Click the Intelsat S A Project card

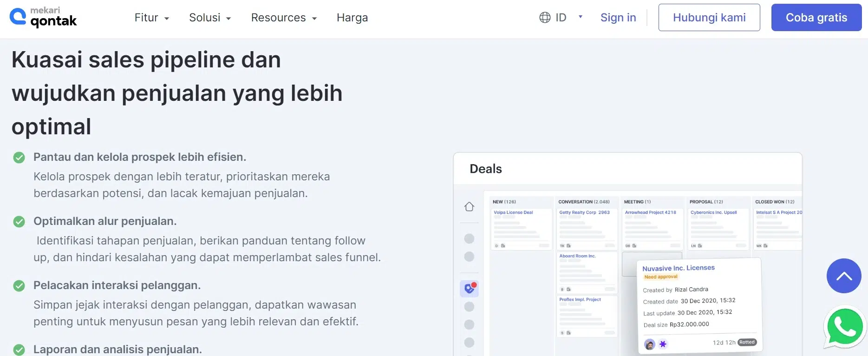(778, 229)
